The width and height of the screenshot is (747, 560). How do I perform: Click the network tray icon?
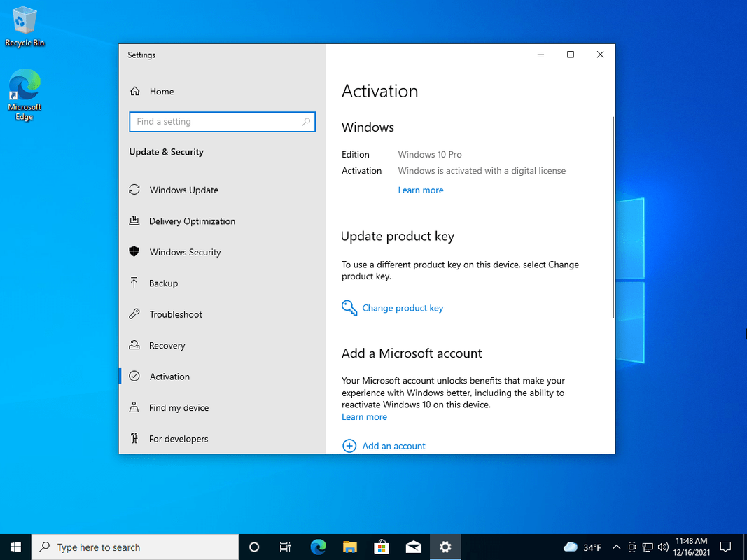click(x=648, y=547)
